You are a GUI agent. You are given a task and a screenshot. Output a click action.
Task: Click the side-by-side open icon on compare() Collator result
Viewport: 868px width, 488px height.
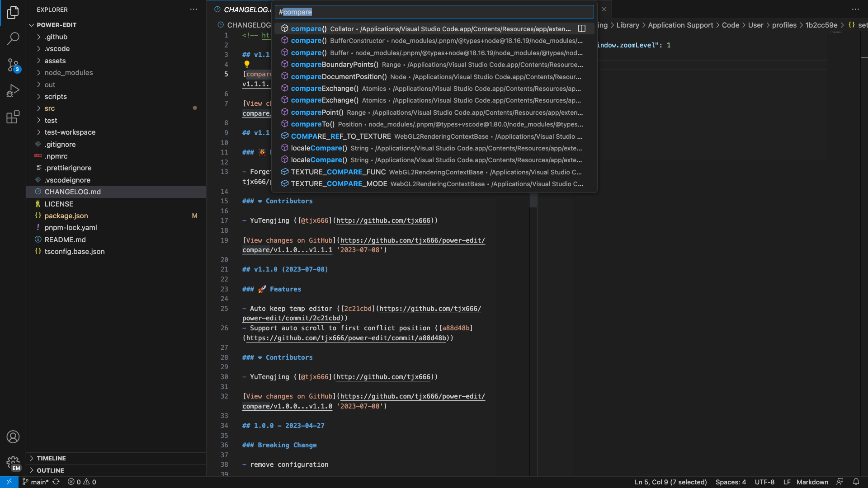point(582,28)
